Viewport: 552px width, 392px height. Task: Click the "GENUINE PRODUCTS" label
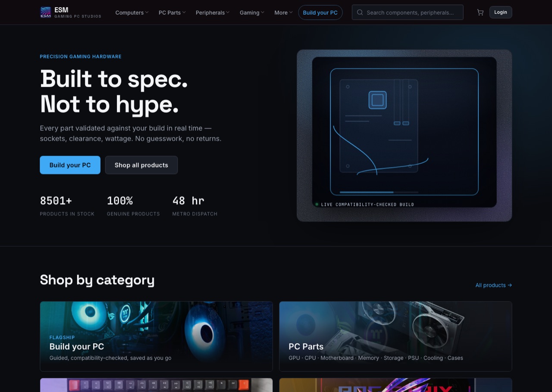pyautogui.click(x=133, y=214)
